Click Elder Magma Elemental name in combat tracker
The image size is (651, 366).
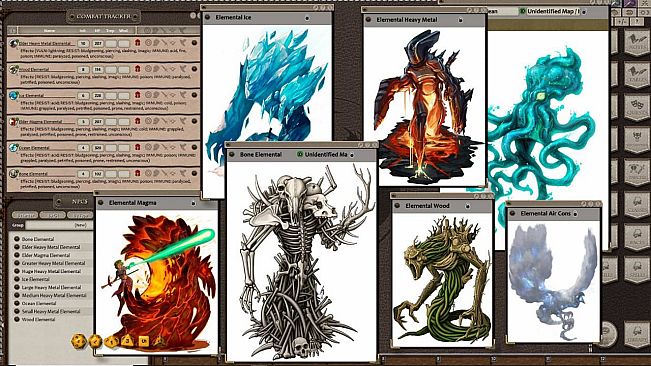point(41,122)
